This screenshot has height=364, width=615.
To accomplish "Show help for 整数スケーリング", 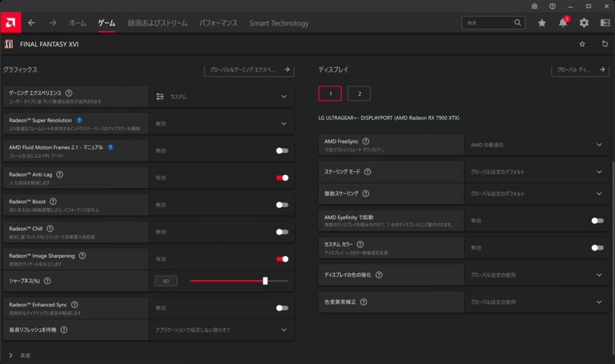I will pyautogui.click(x=366, y=194).
